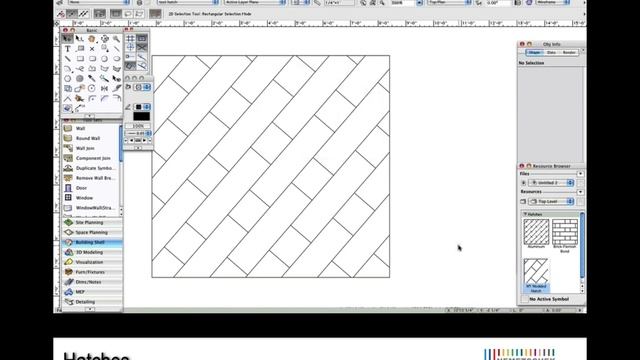
Task: Pick the Pan hand tool
Action: (92, 39)
